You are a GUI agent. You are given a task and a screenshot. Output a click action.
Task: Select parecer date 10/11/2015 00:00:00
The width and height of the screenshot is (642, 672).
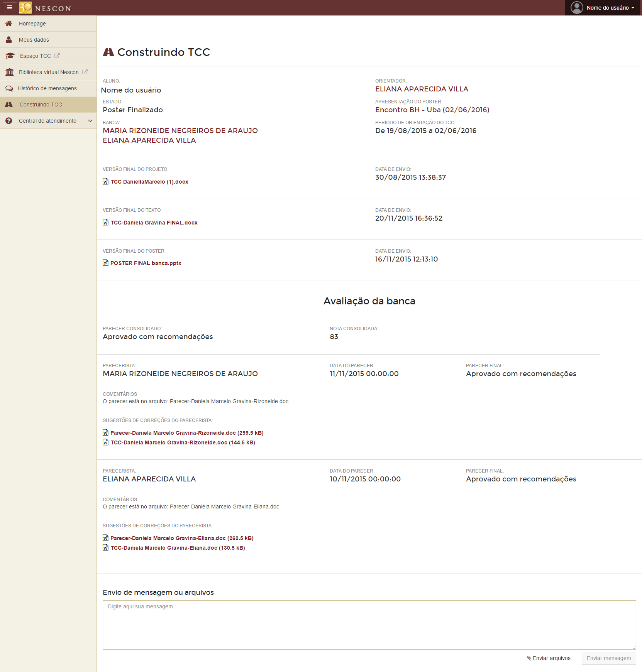pos(365,479)
